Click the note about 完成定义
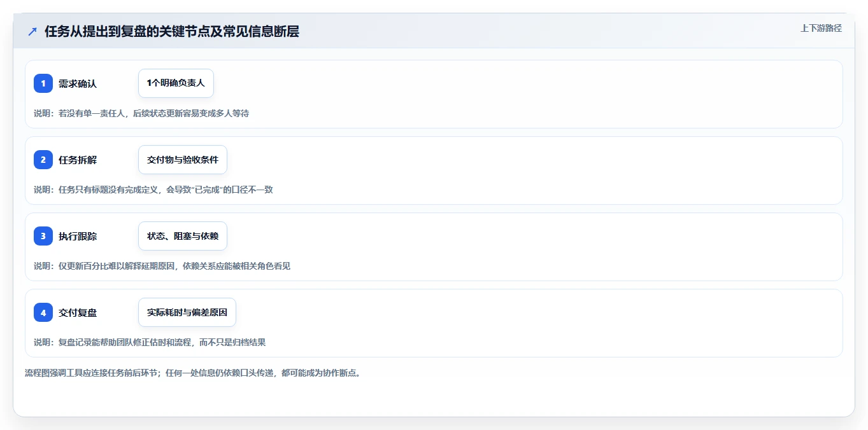 point(153,190)
